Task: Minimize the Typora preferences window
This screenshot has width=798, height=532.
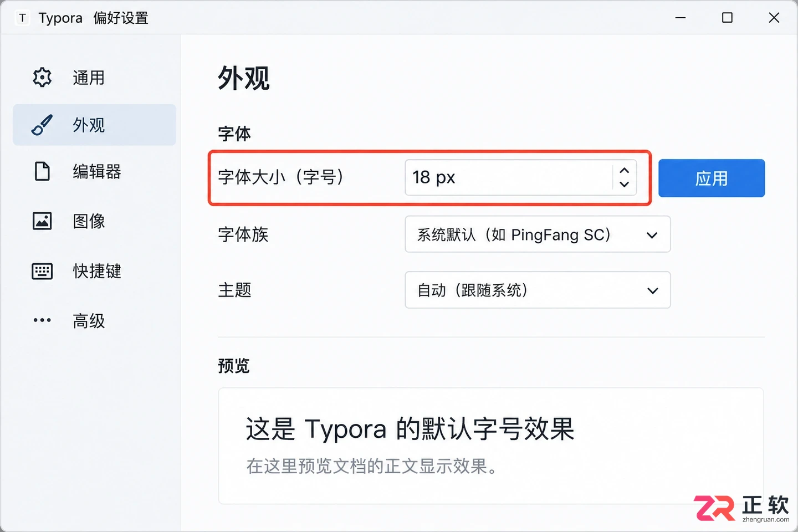Action: 681,18
